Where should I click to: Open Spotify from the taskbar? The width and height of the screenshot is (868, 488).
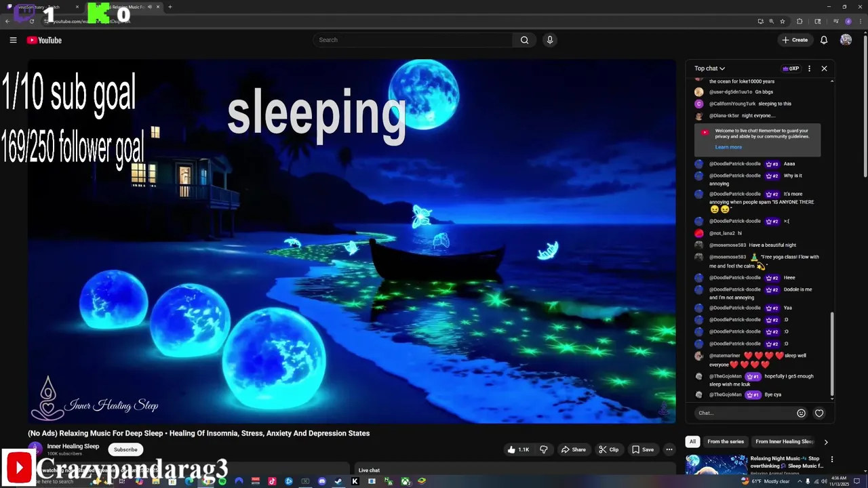[x=222, y=481]
